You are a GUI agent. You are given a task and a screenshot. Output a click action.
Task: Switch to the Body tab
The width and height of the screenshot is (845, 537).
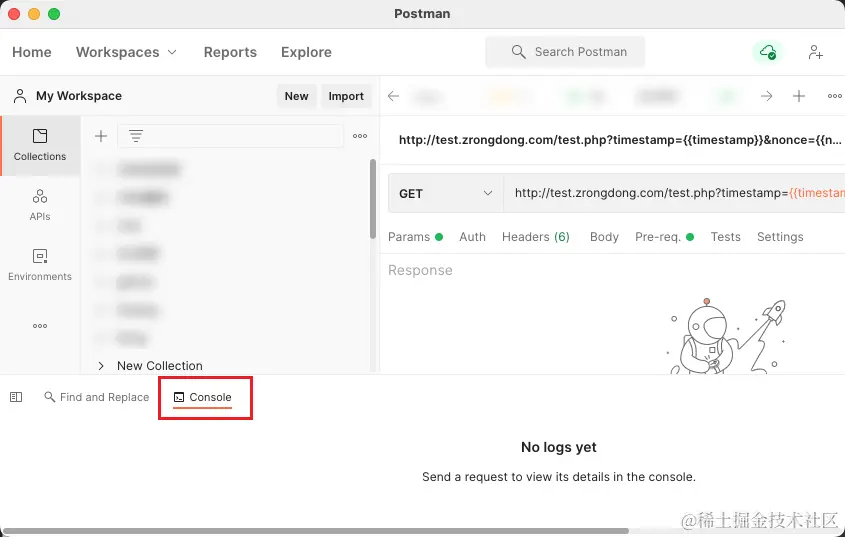click(x=604, y=237)
